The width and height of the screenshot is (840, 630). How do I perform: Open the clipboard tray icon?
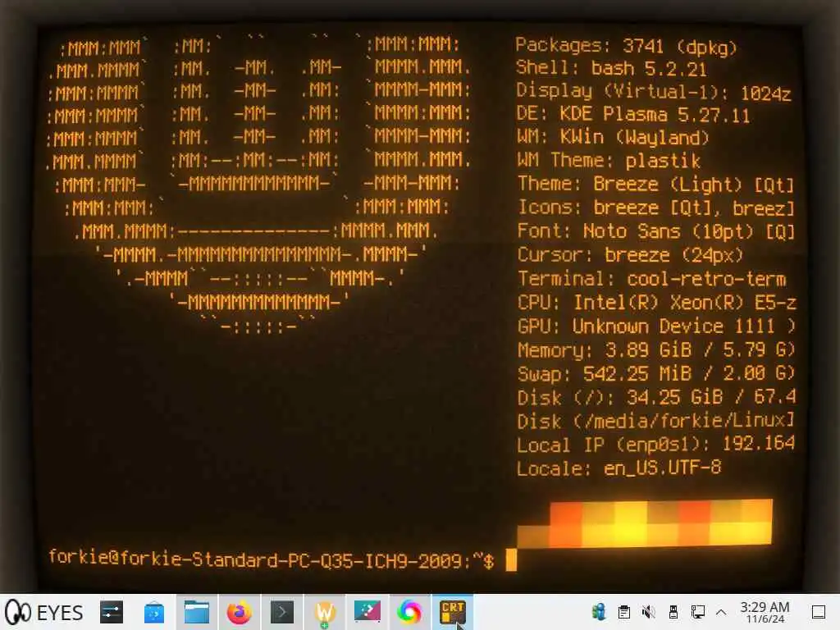coord(623,612)
